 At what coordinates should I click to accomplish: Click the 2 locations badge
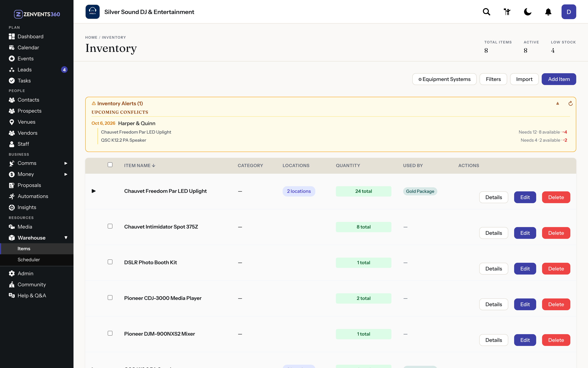(x=299, y=191)
